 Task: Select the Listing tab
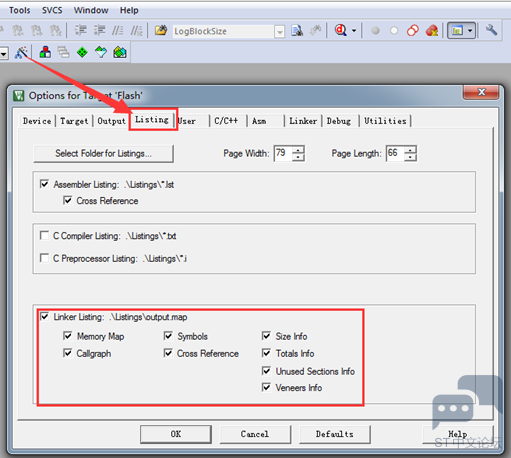pos(152,119)
